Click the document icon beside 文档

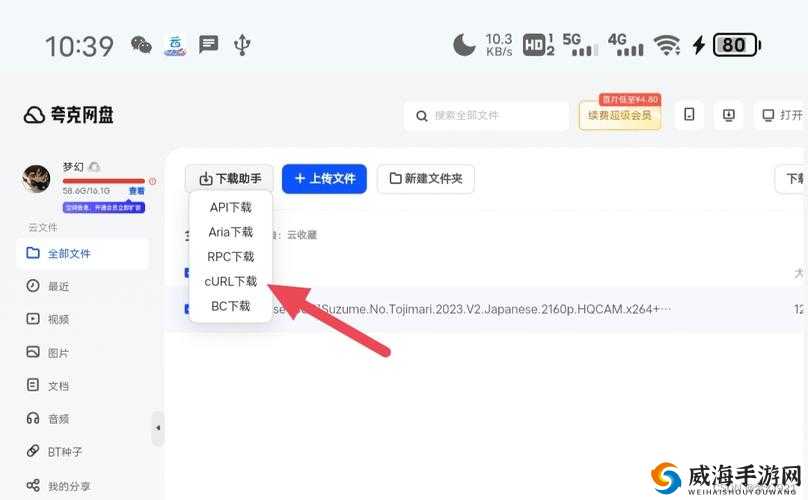[33, 385]
